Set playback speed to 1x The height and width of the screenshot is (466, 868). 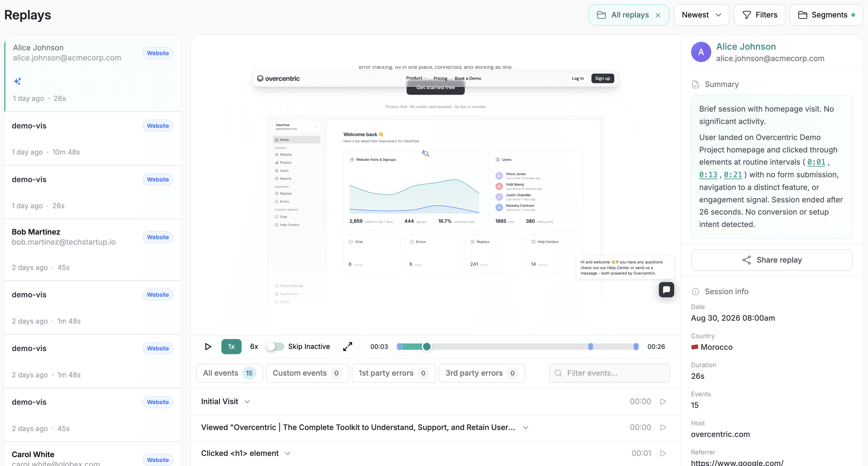click(231, 347)
